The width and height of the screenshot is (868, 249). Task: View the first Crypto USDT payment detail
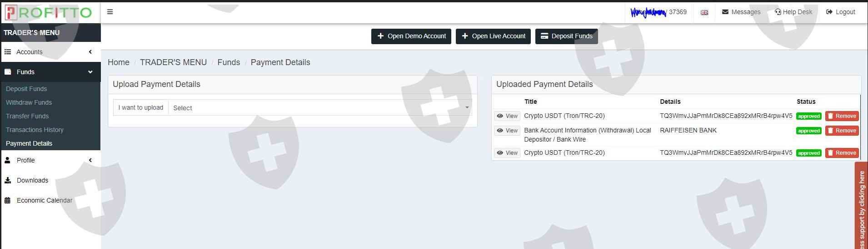coord(507,116)
